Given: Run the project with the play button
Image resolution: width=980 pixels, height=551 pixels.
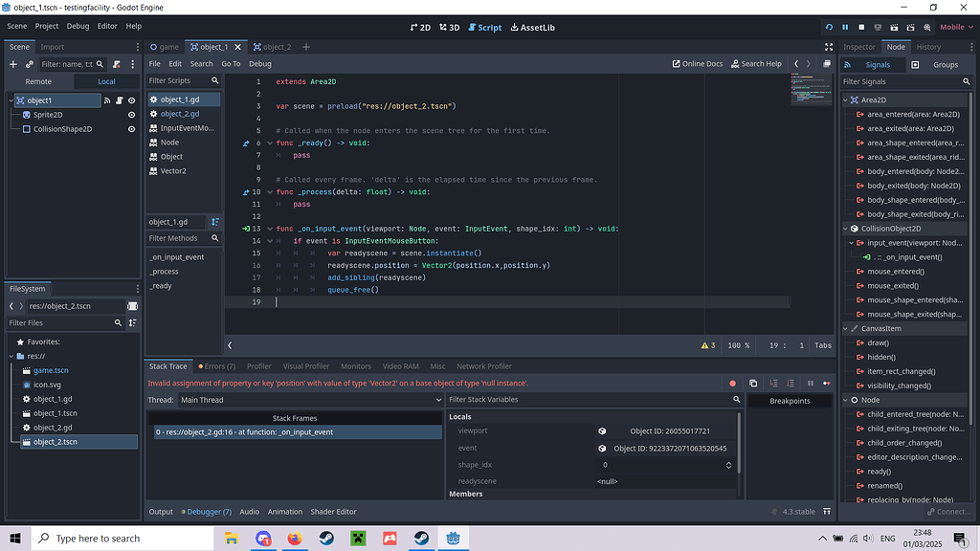Looking at the screenshot, I should 829,28.
